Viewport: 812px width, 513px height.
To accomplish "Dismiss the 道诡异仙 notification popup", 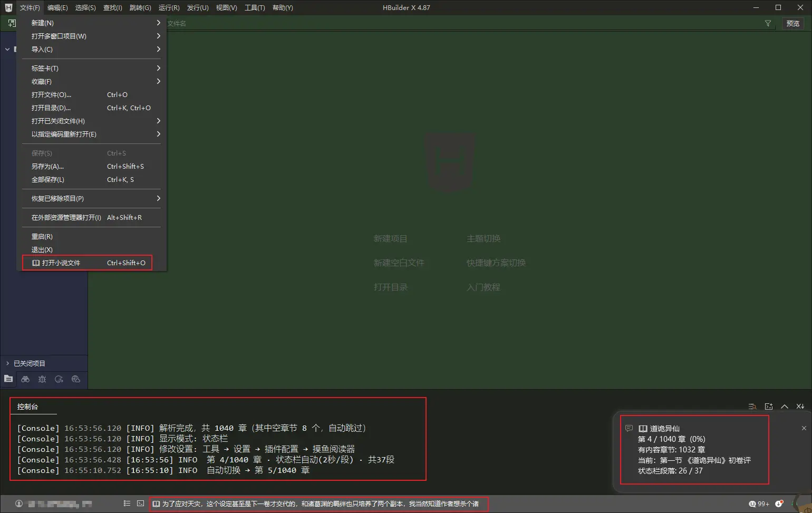I will (804, 428).
